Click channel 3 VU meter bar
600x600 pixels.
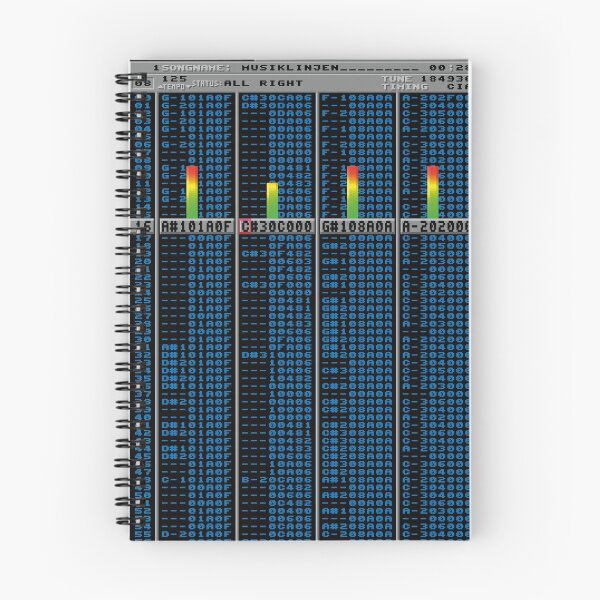[x=352, y=192]
